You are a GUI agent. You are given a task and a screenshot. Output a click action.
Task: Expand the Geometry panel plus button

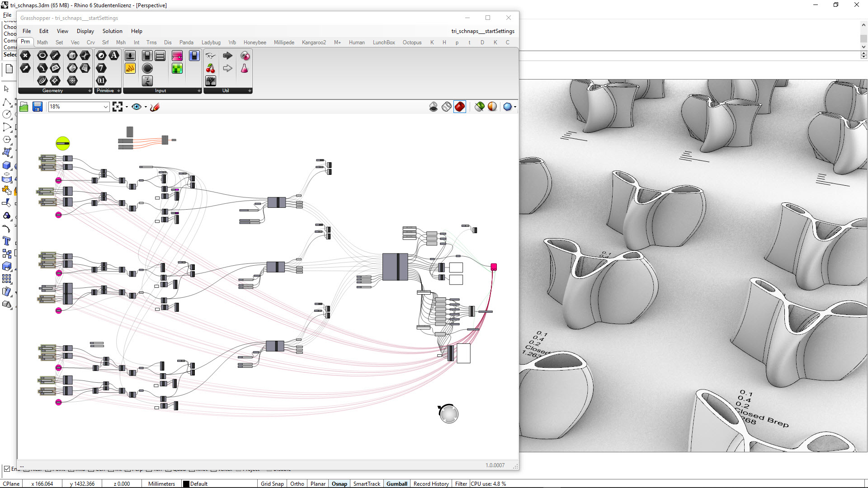coord(90,91)
